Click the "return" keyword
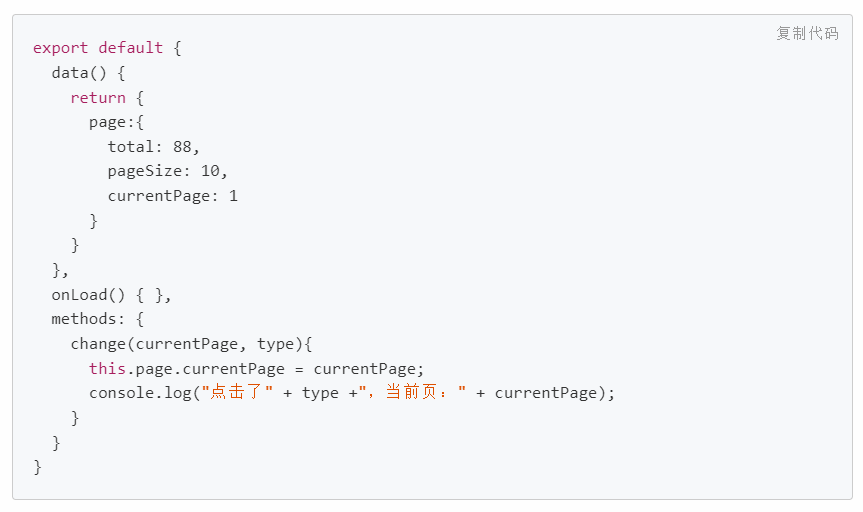The image size is (863, 512). [98, 98]
